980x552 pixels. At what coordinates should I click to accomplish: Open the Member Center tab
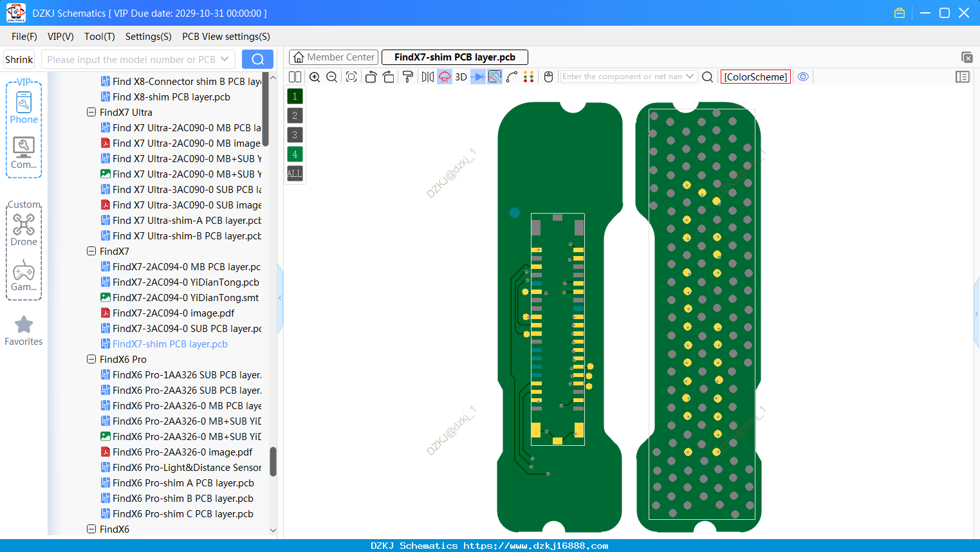pos(333,57)
